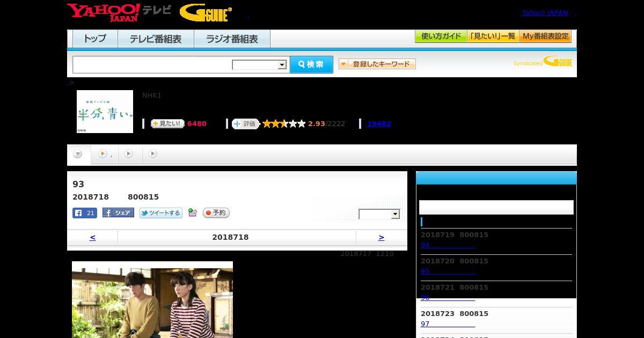Image resolution: width=644 pixels, height=338 pixels.
Task: Click the calendar add icon
Action: (x=193, y=213)
